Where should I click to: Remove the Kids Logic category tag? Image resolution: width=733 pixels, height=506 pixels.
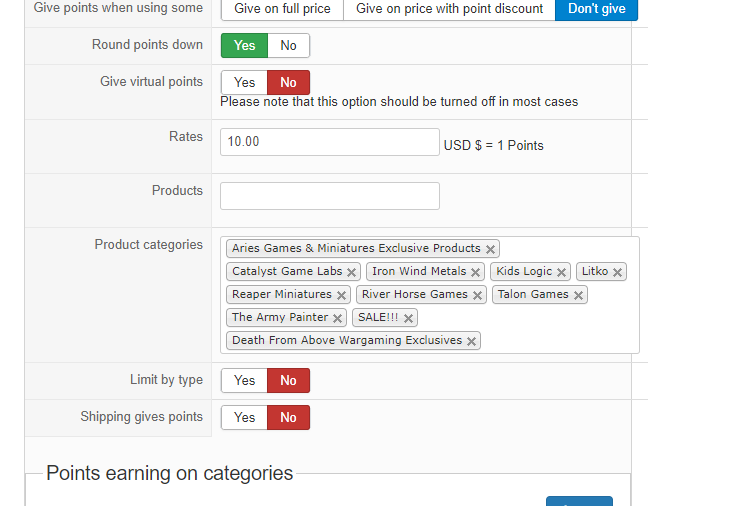(x=562, y=272)
